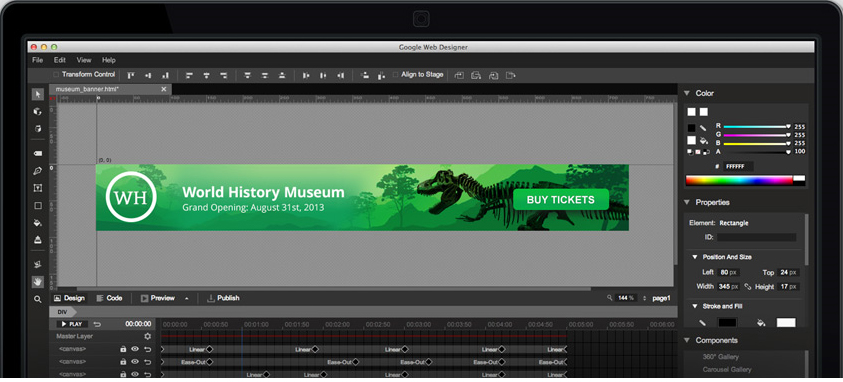843x382 pixels.
Task: Hide the first canvas layer via eye icon
Action: pyautogui.click(x=135, y=349)
